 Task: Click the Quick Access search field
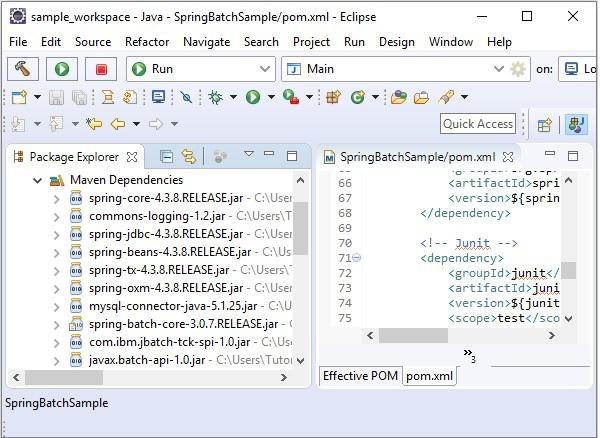coord(478,124)
